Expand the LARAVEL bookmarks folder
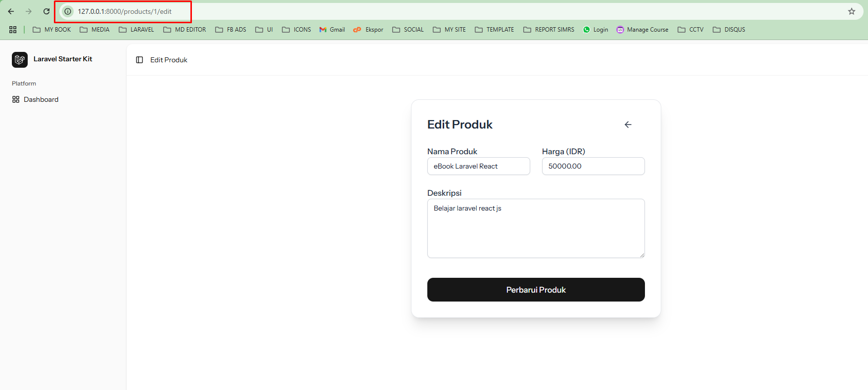The height and width of the screenshot is (390, 868). click(137, 30)
